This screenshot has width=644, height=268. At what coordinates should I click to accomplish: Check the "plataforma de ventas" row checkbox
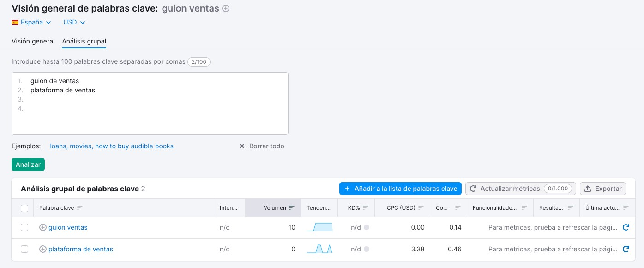coord(24,249)
